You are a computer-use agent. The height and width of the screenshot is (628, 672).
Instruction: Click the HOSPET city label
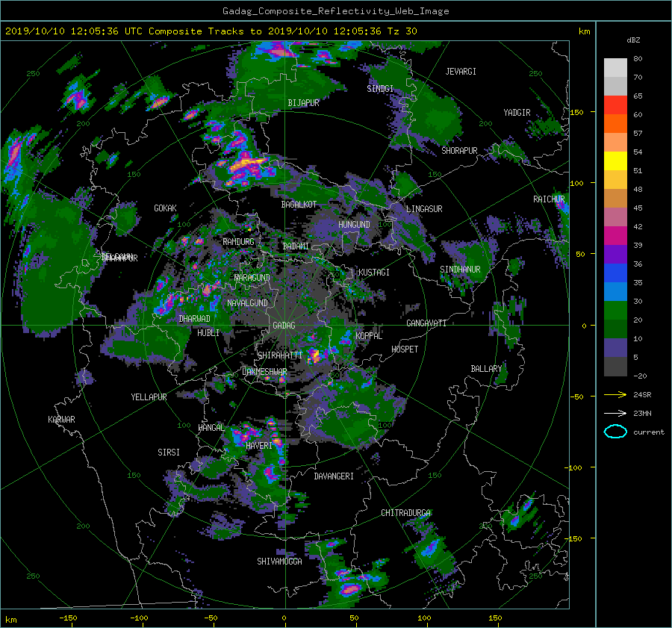pyautogui.click(x=405, y=349)
